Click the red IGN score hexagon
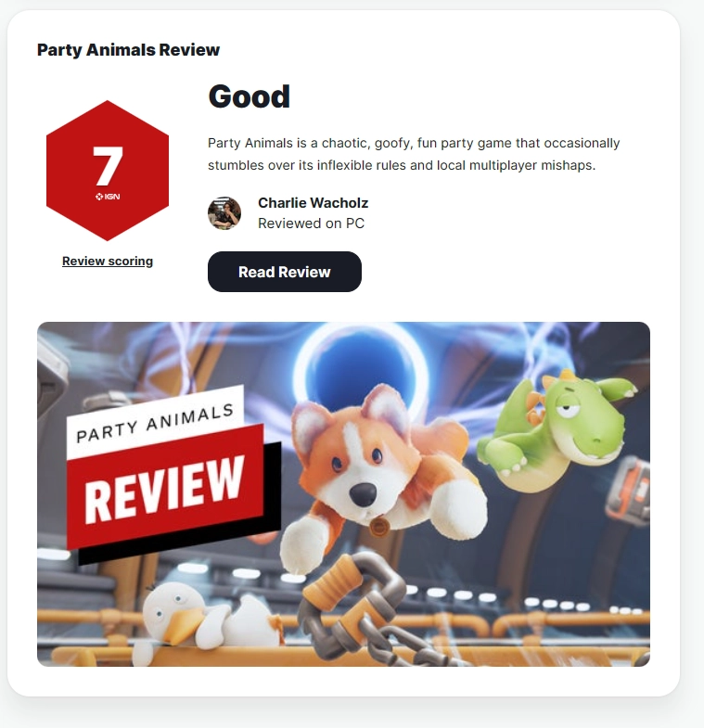The image size is (704, 728). tap(108, 171)
